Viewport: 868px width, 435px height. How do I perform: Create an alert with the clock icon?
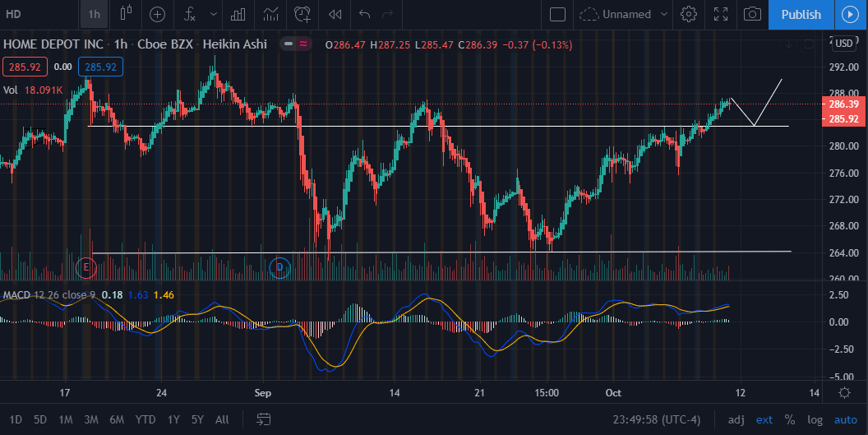click(302, 15)
